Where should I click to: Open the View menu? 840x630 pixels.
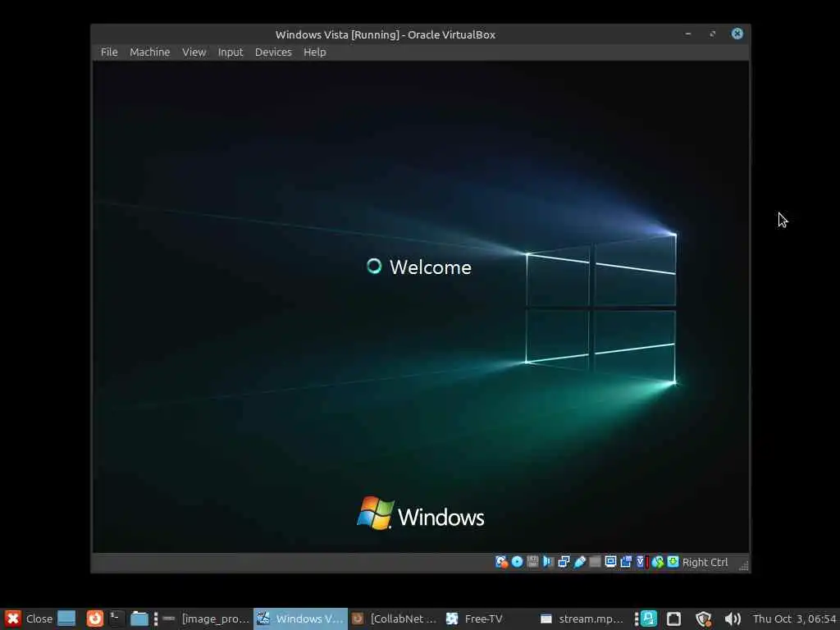(194, 52)
